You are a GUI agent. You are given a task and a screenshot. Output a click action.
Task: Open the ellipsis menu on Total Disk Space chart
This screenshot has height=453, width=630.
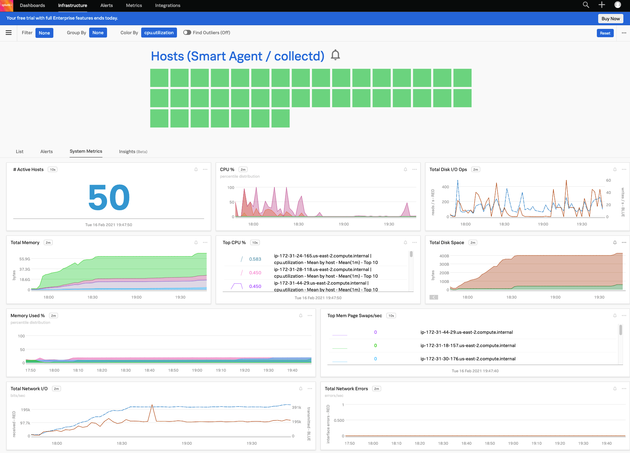pyautogui.click(x=624, y=242)
